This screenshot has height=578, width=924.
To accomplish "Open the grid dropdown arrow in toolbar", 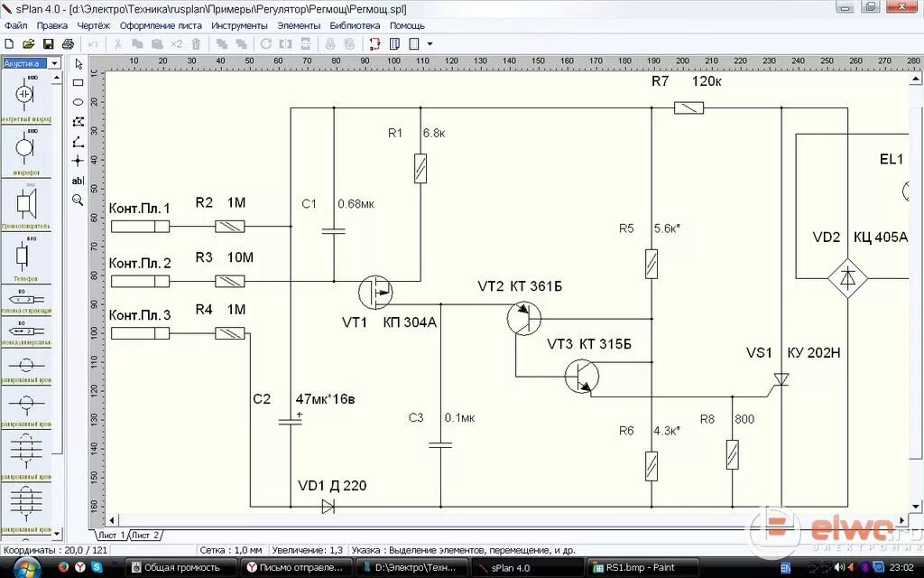I will [430, 43].
